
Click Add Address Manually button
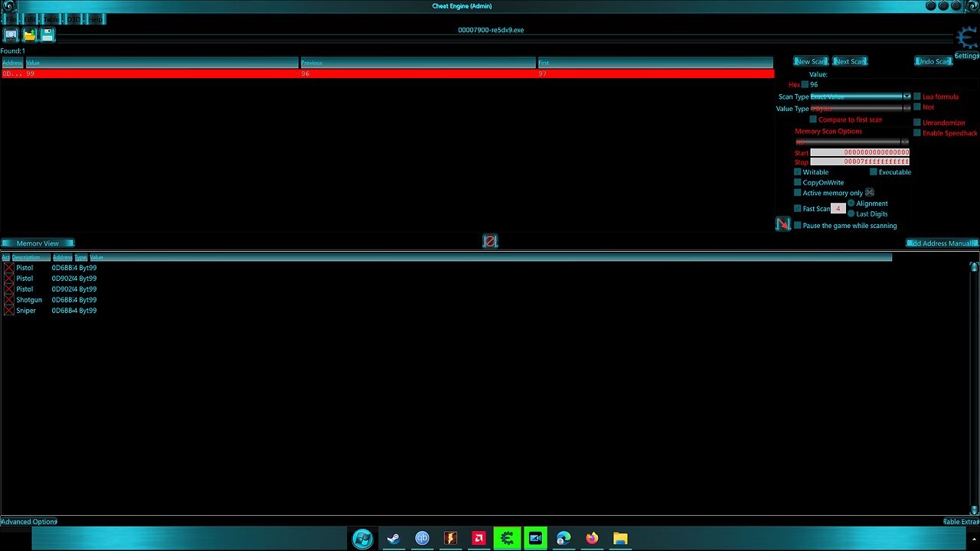click(942, 243)
